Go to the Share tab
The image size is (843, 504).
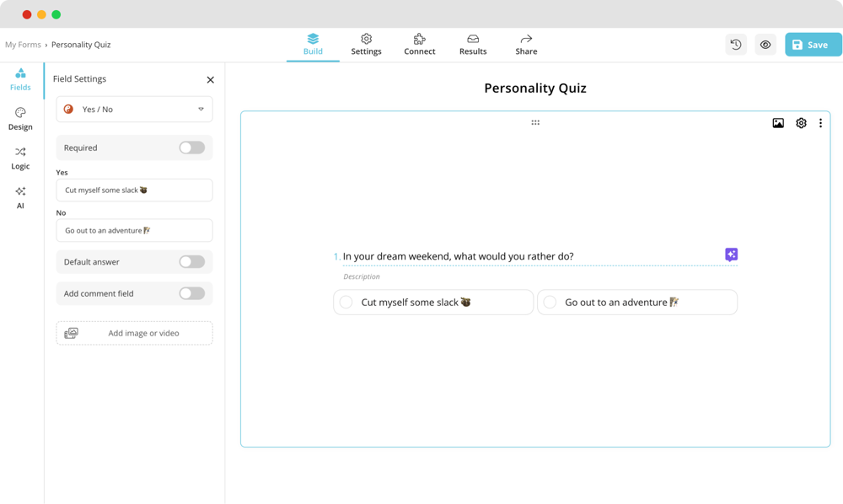525,44
